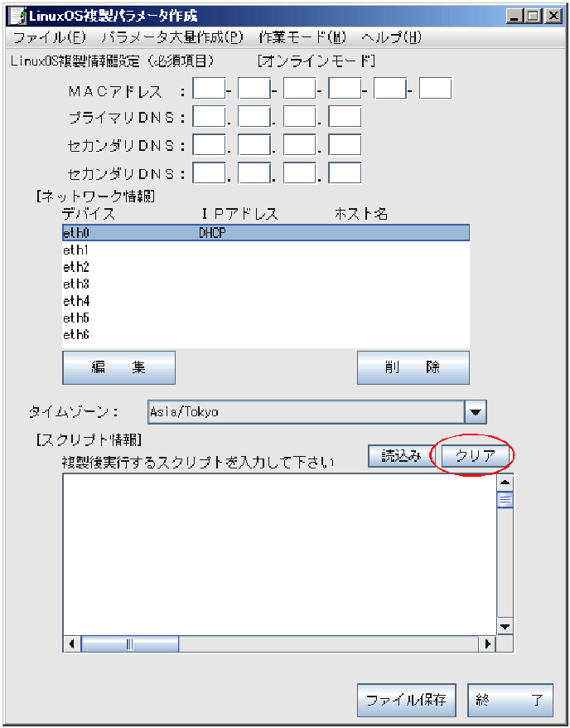Screen dimensions: 570x728
Task: Select the eth5 device row
Action: click(x=266, y=318)
